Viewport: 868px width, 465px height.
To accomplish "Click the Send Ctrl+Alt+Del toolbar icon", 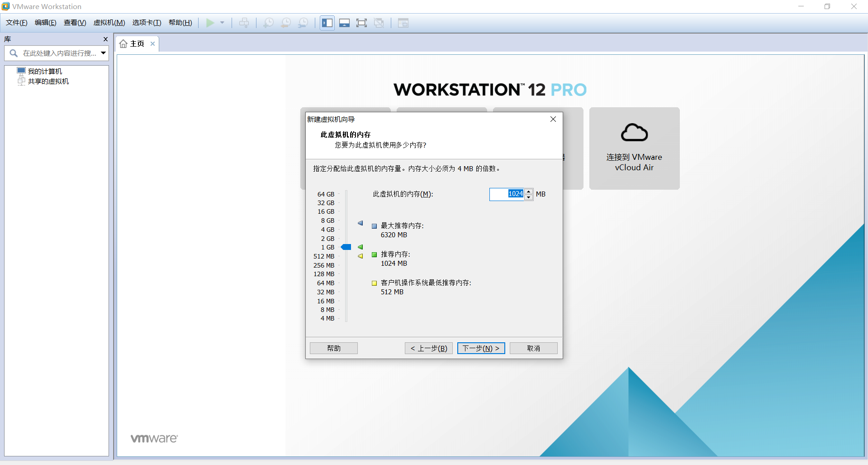I will point(244,23).
